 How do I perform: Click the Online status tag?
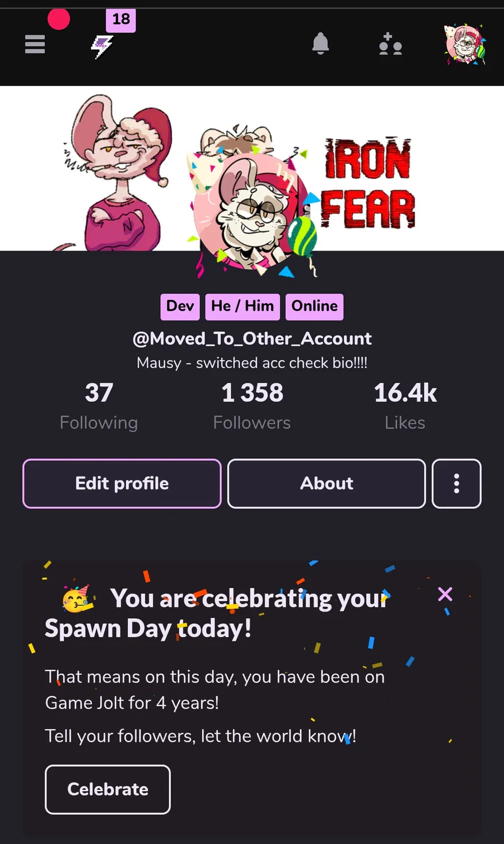pyautogui.click(x=314, y=307)
